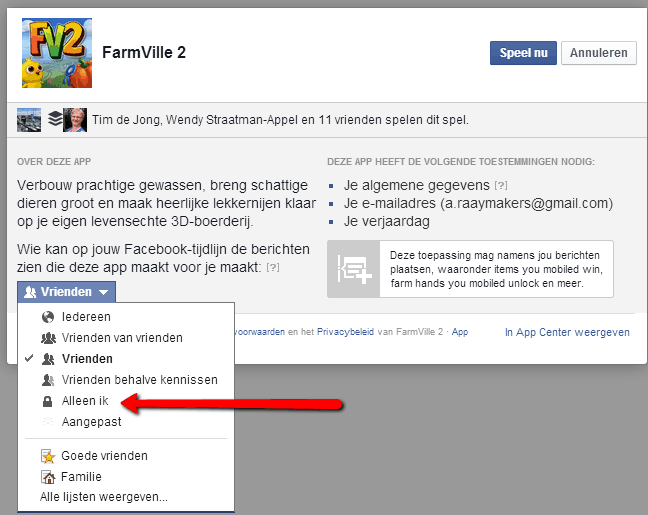The image size is (648, 515).
Task: Click the FarmVille 2 app logo
Action: click(57, 53)
